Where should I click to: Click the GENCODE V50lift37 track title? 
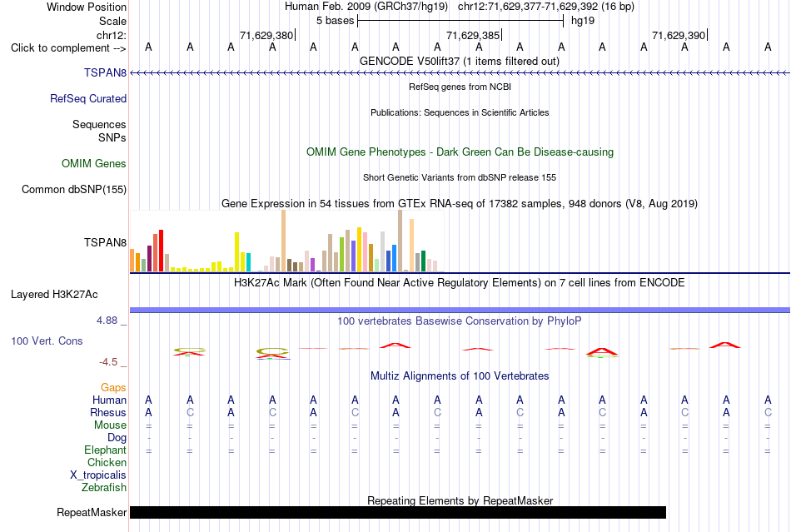460,61
